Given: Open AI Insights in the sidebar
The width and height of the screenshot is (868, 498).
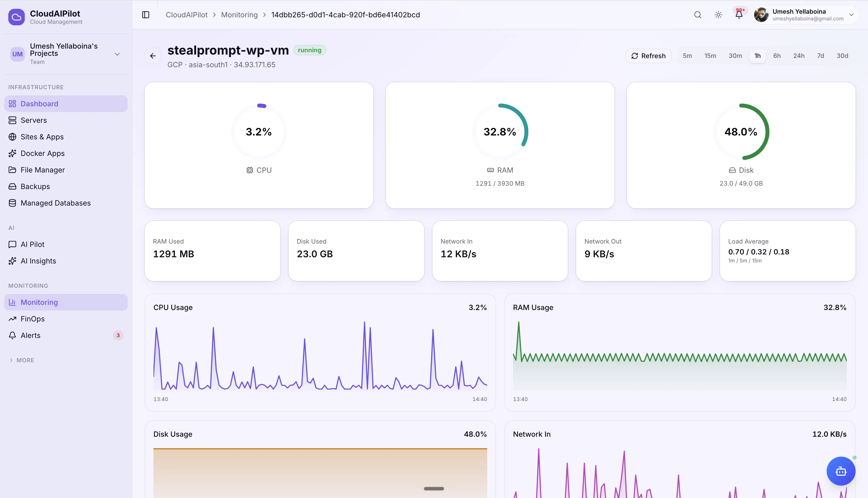Looking at the screenshot, I should coord(66,261).
